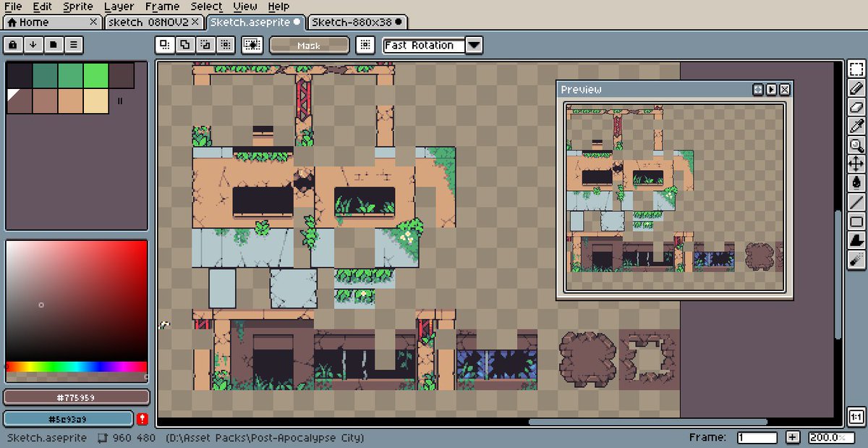
Task: Set selection mode to subtract
Action: (205, 45)
